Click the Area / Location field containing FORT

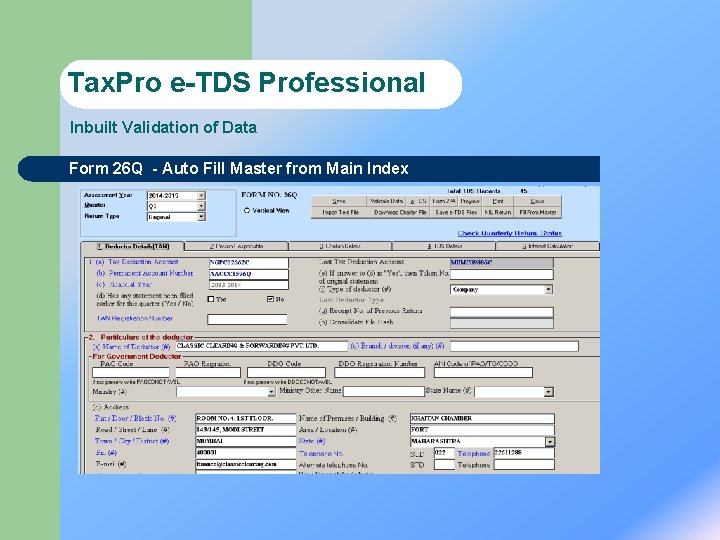pyautogui.click(x=482, y=430)
